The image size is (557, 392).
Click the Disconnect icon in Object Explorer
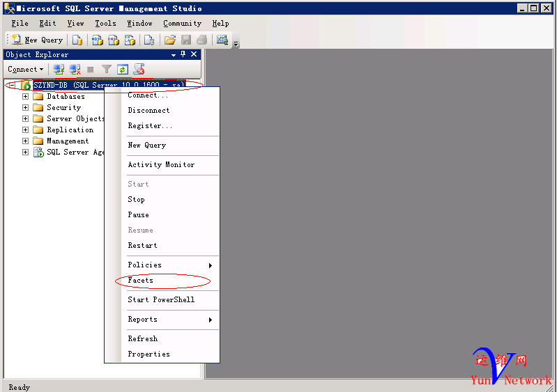pos(75,69)
